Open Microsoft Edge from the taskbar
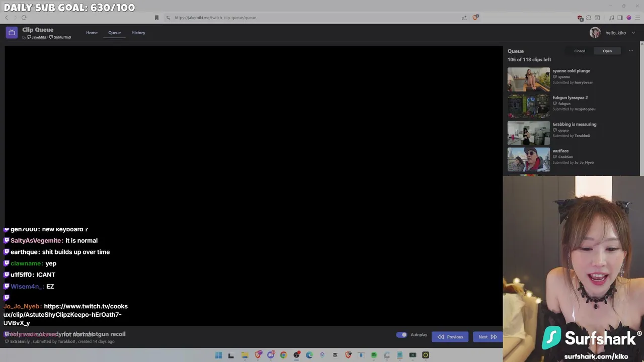644x362 pixels. [309, 355]
